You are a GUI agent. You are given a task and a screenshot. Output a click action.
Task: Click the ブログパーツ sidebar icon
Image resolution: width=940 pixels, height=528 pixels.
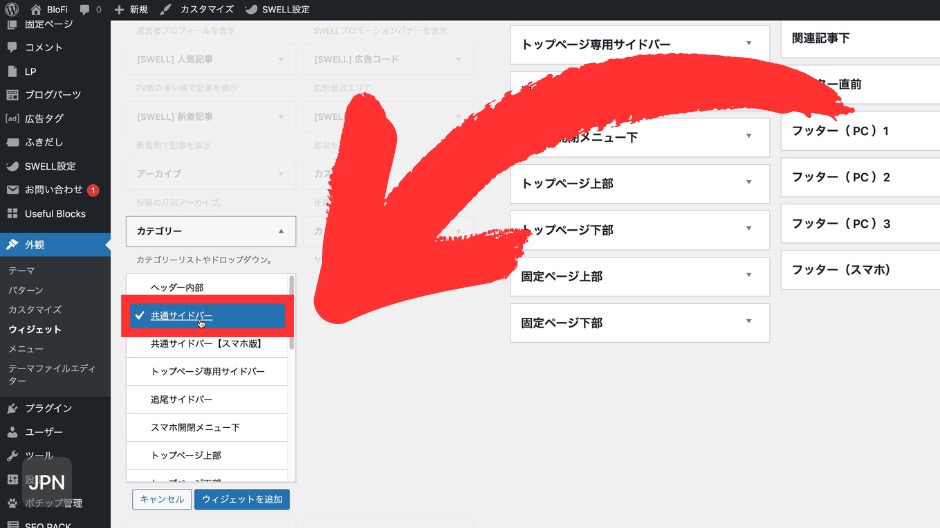(x=12, y=95)
